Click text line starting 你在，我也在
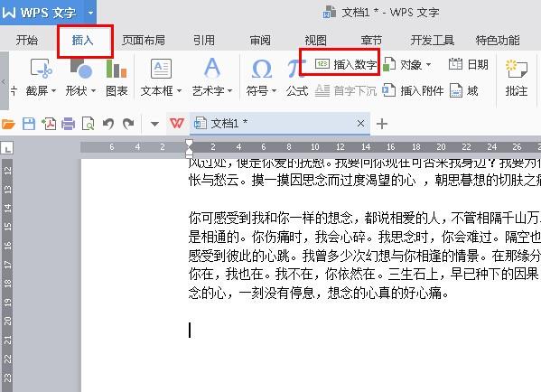The image size is (541, 392). [365, 274]
